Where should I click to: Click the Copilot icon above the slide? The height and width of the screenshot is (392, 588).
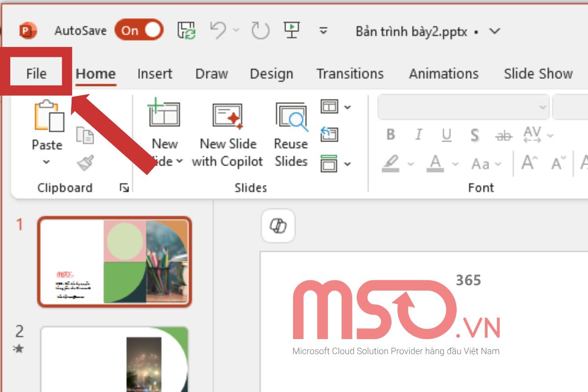278,226
